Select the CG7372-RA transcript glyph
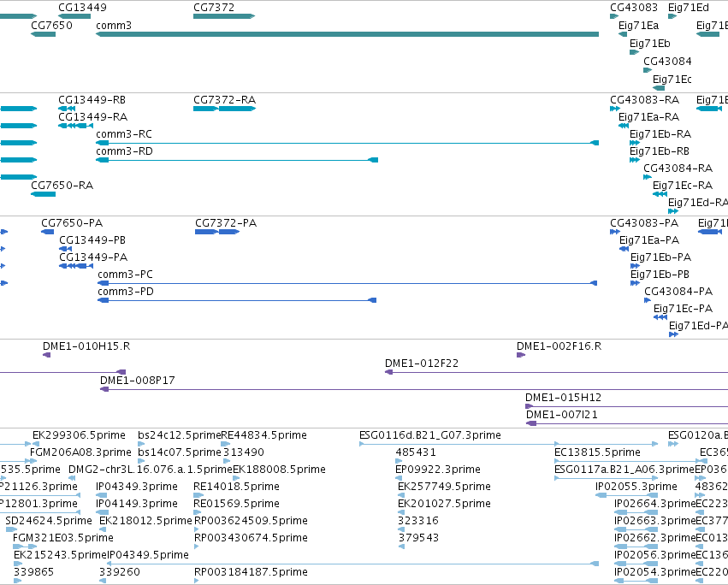 224,109
